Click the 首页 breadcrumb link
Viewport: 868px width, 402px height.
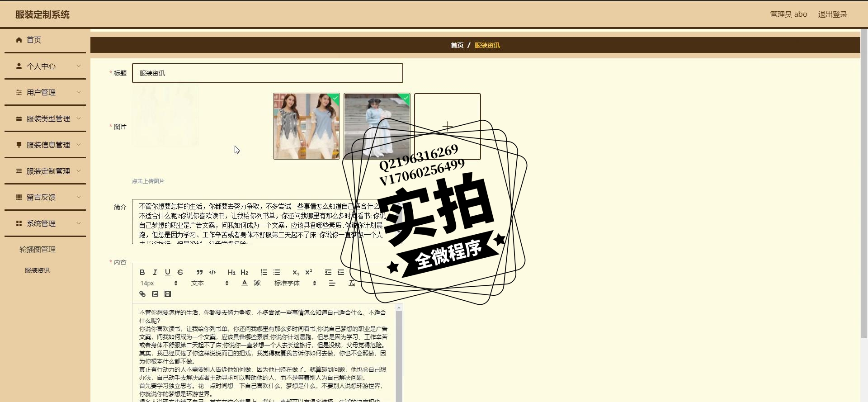[x=457, y=45]
